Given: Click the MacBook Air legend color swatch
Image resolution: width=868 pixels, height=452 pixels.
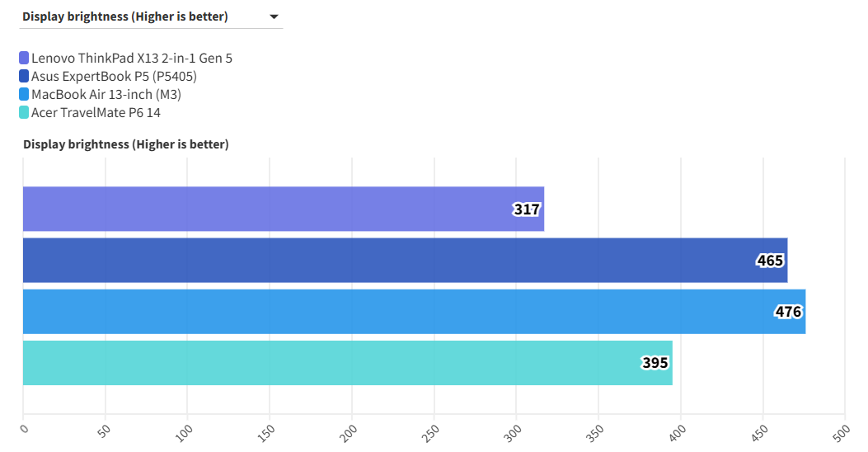Looking at the screenshot, I should 24,94.
